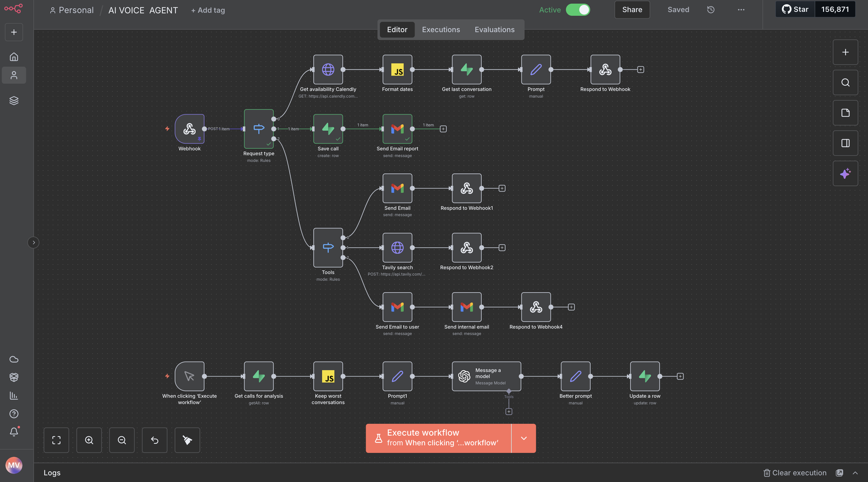
Task: Open the AI assistant sparkle button
Action: tap(845, 174)
